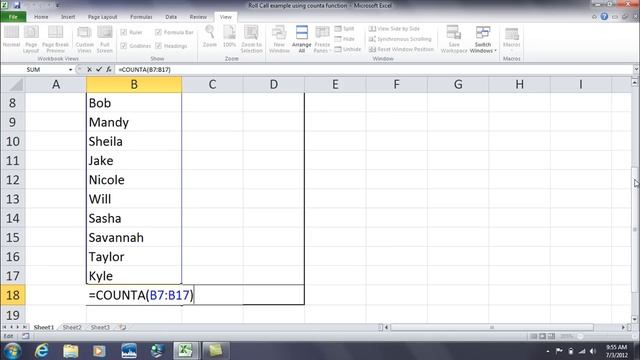Open Page Break Preview

pos(55,39)
